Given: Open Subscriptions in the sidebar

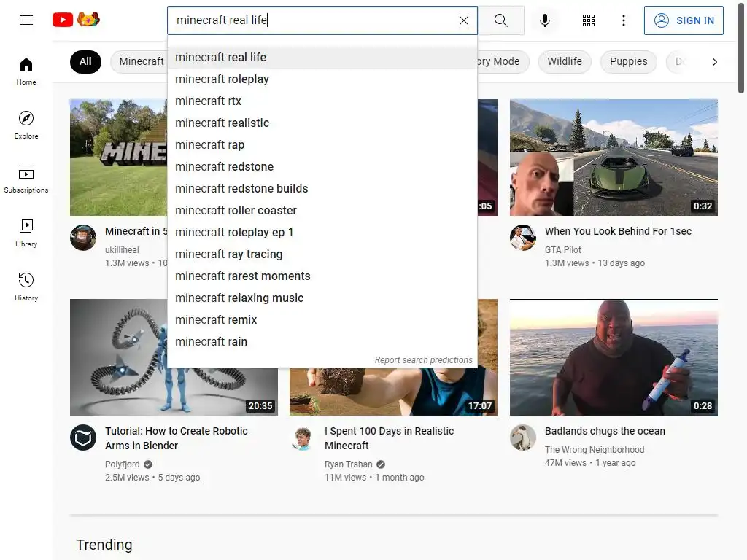Looking at the screenshot, I should point(26,179).
